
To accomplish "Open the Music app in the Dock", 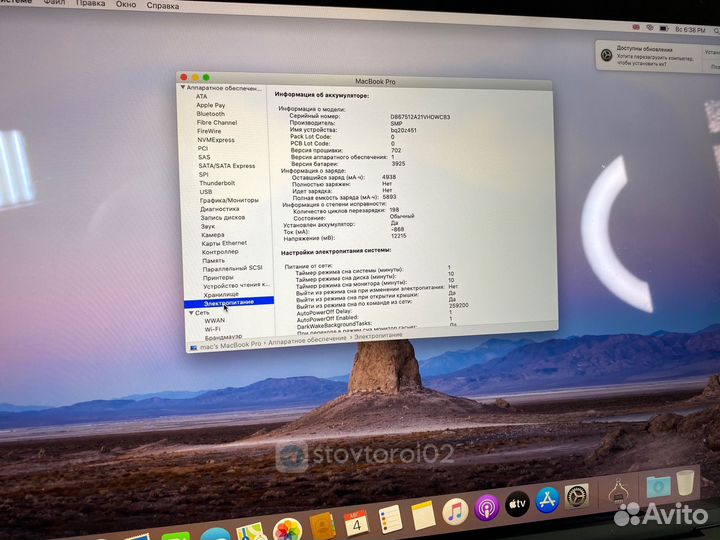I will click(x=455, y=511).
